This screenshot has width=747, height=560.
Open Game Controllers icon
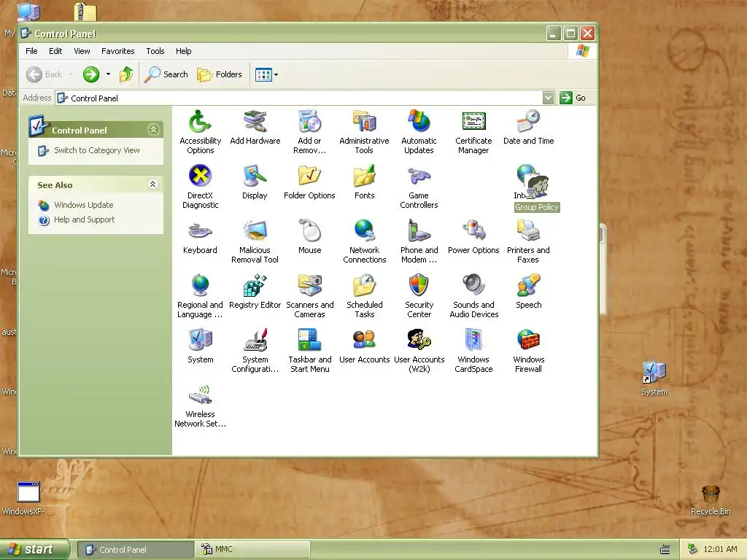pyautogui.click(x=419, y=176)
